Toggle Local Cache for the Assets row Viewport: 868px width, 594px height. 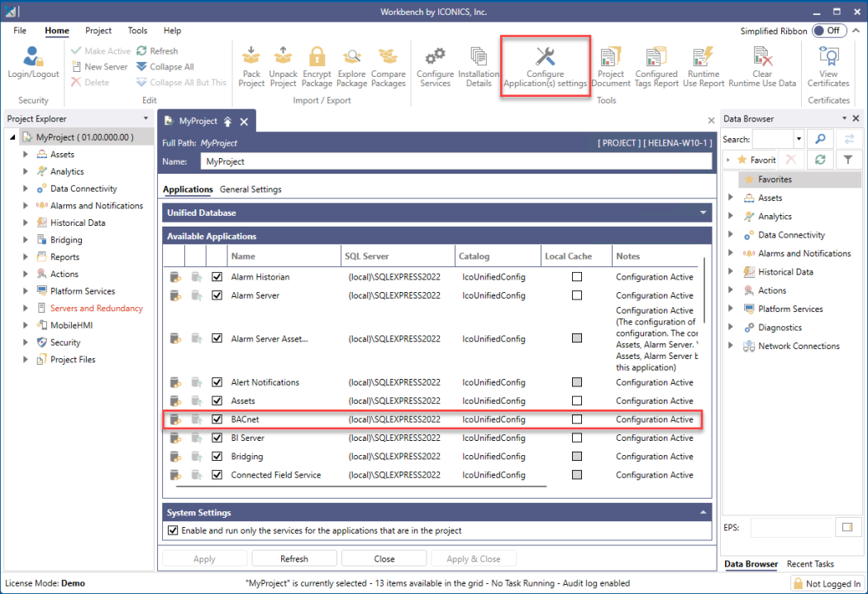click(577, 400)
